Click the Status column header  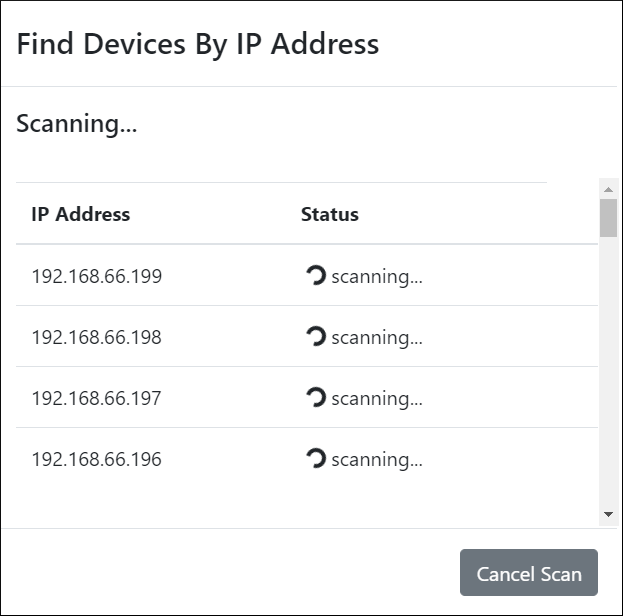pyautogui.click(x=330, y=214)
